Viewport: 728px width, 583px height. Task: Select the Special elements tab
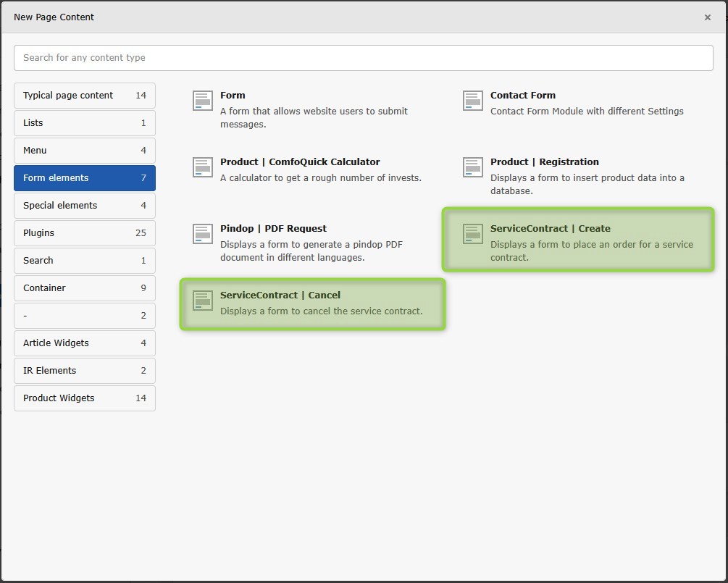pyautogui.click(x=84, y=206)
